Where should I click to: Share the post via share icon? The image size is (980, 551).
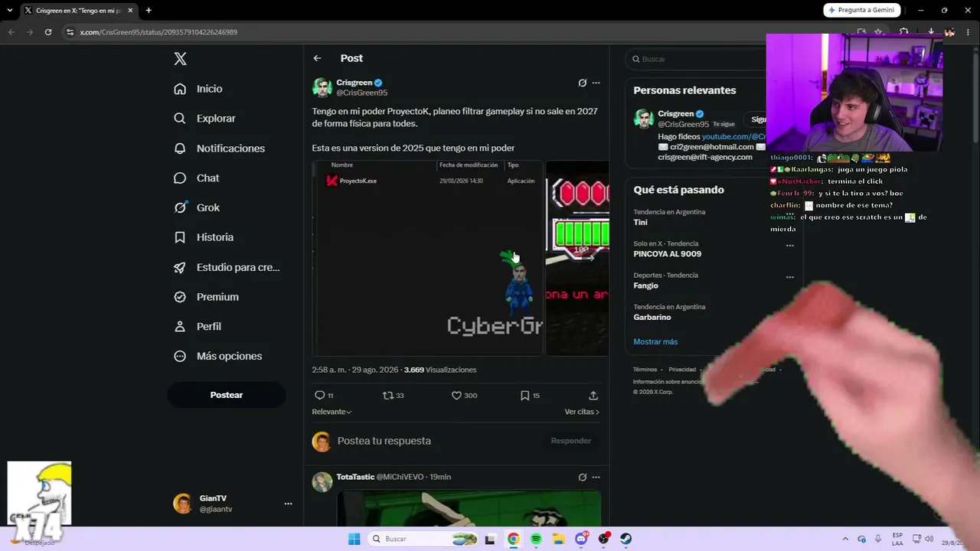pyautogui.click(x=593, y=396)
